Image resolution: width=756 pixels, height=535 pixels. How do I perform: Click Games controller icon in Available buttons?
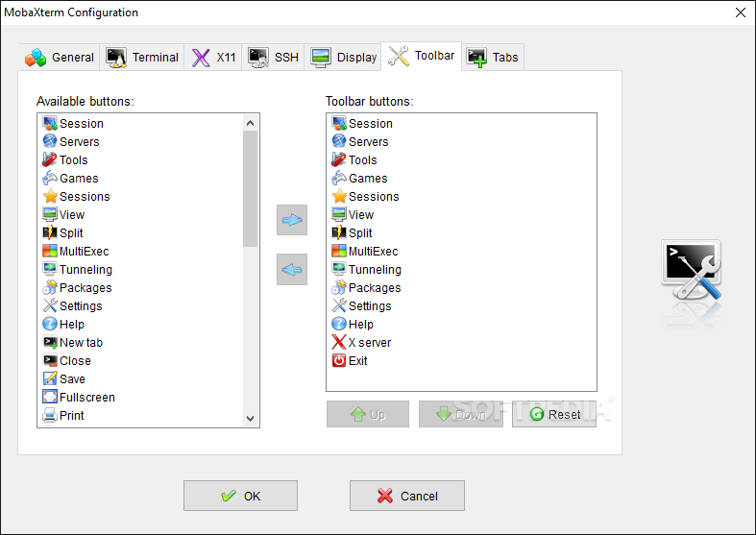(x=50, y=178)
